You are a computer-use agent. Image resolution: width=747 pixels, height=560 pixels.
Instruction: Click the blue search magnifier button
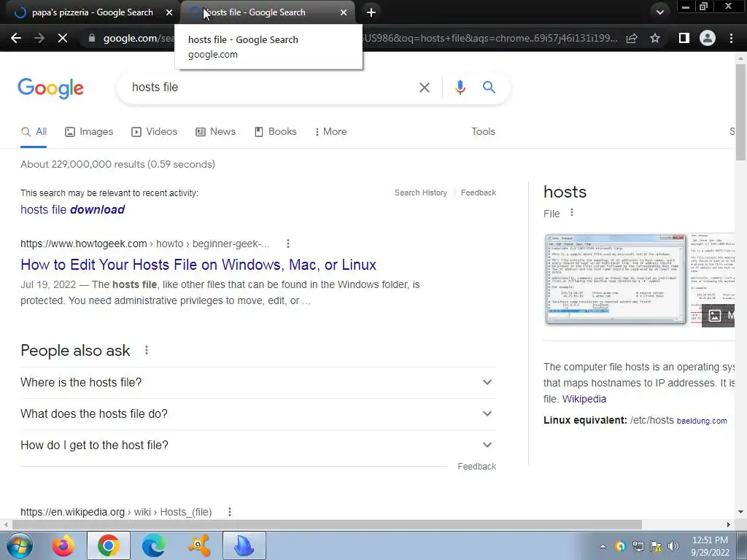pos(489,87)
